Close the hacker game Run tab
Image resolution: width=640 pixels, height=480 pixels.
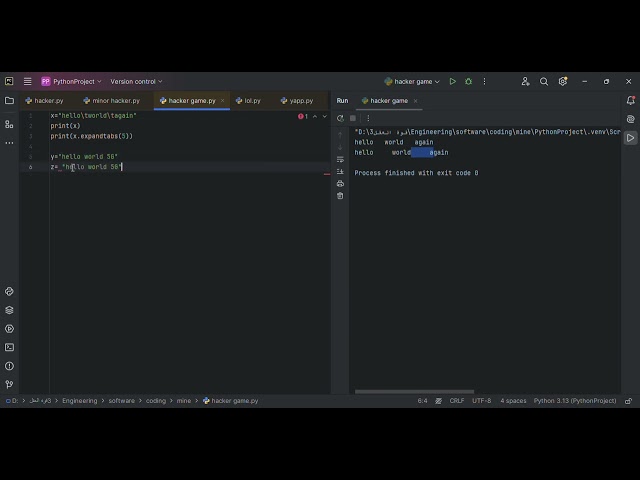(416, 101)
